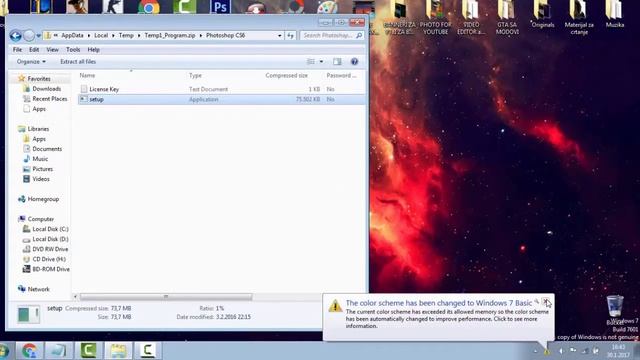
Task: Open the Edit menu
Action: [34, 49]
